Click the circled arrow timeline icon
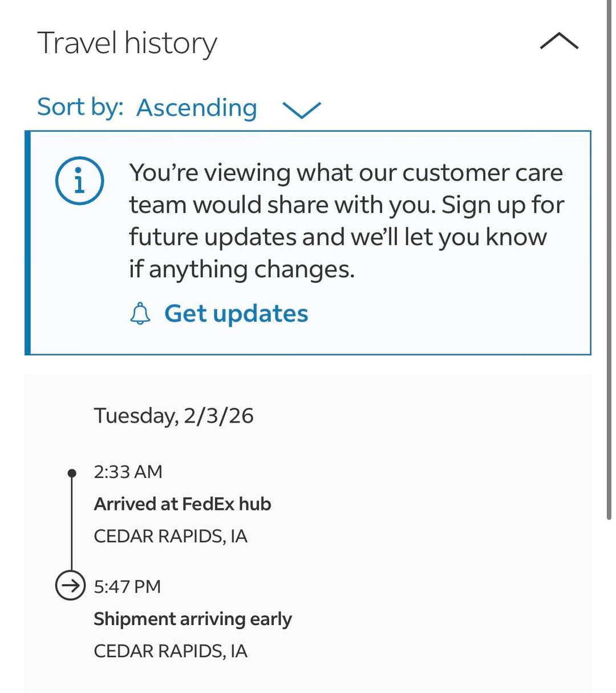The width and height of the screenshot is (616, 693). pyautogui.click(x=70, y=585)
